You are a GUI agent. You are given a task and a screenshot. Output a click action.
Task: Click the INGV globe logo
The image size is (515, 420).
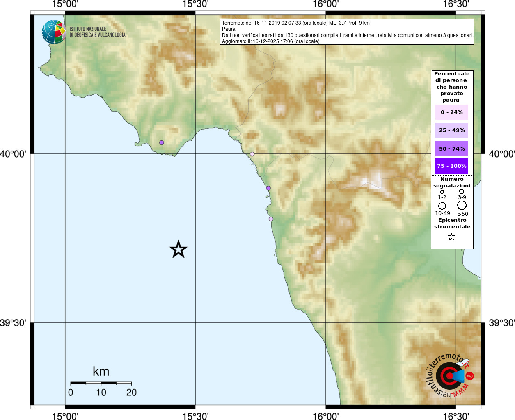[x=54, y=32]
